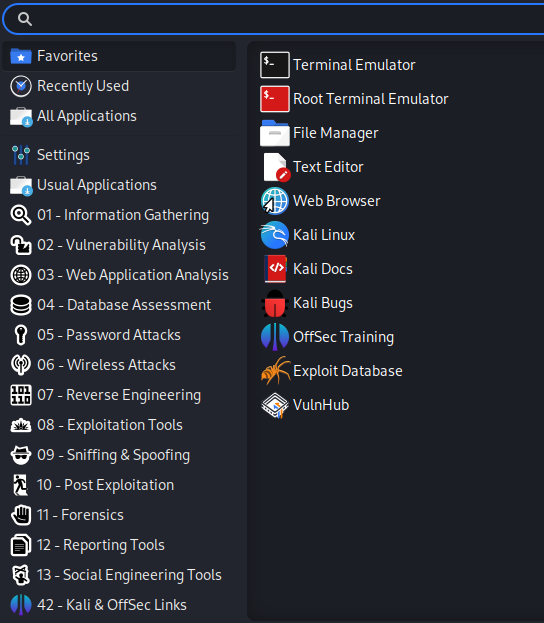Launch Terminal Emulator via its icon
544x623 pixels.
pos(275,65)
